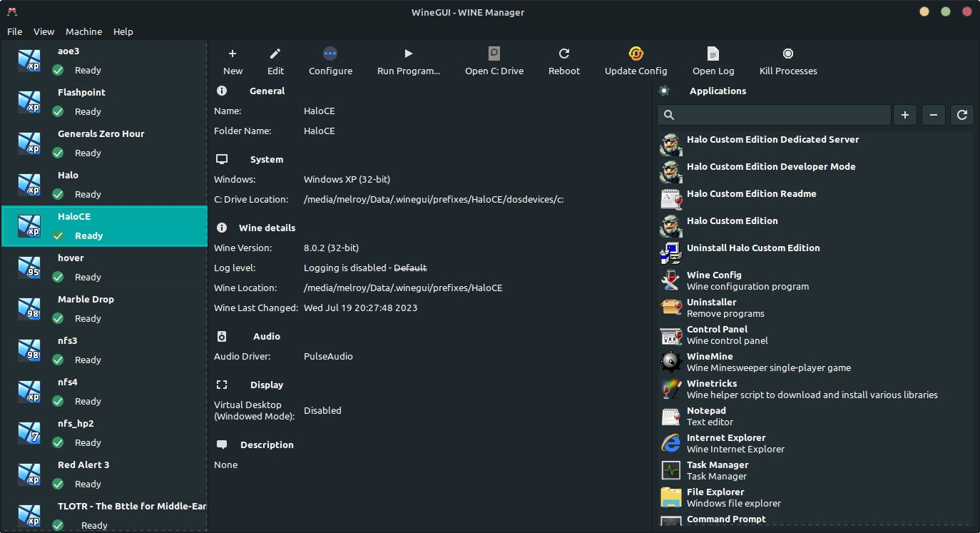Launch the Halo Custom Edition application
Viewport: 980px width, 533px height.
[816, 226]
